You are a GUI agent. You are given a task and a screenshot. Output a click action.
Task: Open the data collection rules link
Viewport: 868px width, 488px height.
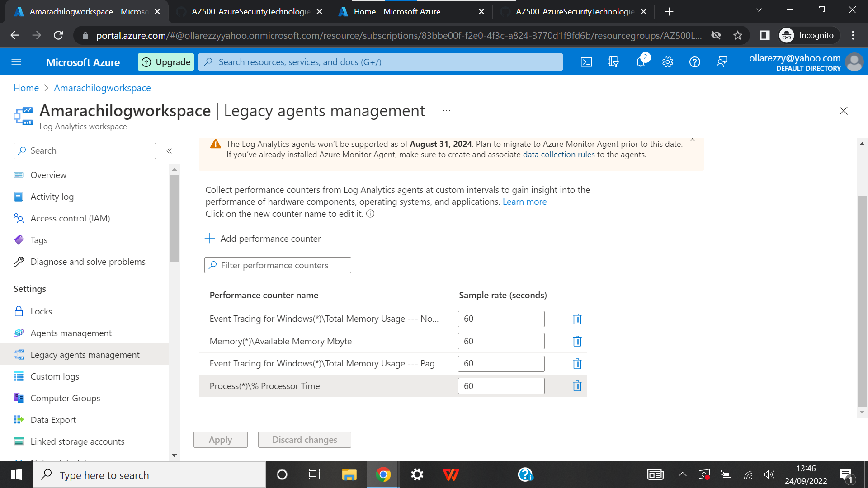558,154
